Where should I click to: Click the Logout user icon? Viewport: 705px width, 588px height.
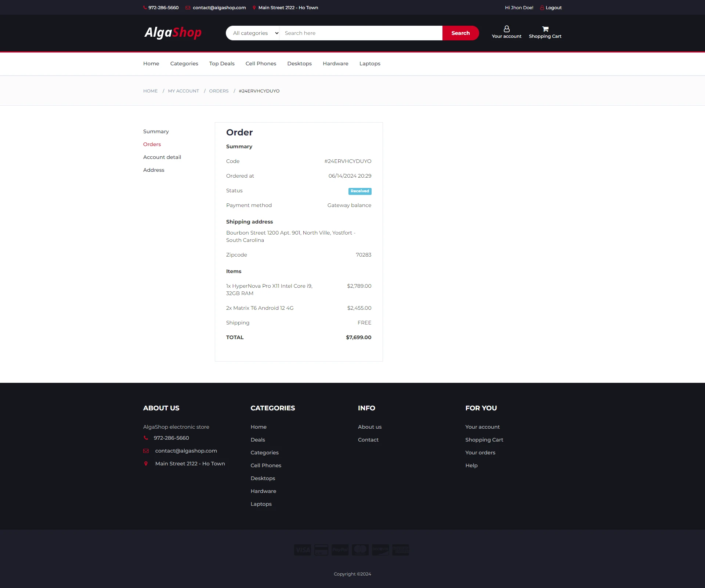542,8
